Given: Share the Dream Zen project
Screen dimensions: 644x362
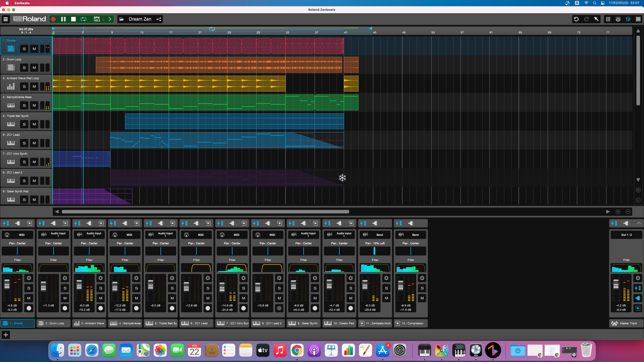Looking at the screenshot, I should click(x=159, y=19).
